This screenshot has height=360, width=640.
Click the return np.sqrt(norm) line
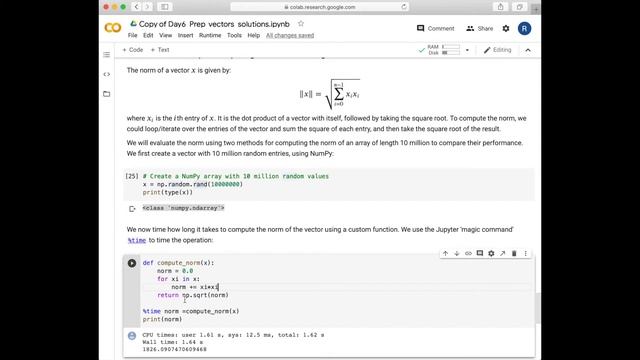(193, 295)
